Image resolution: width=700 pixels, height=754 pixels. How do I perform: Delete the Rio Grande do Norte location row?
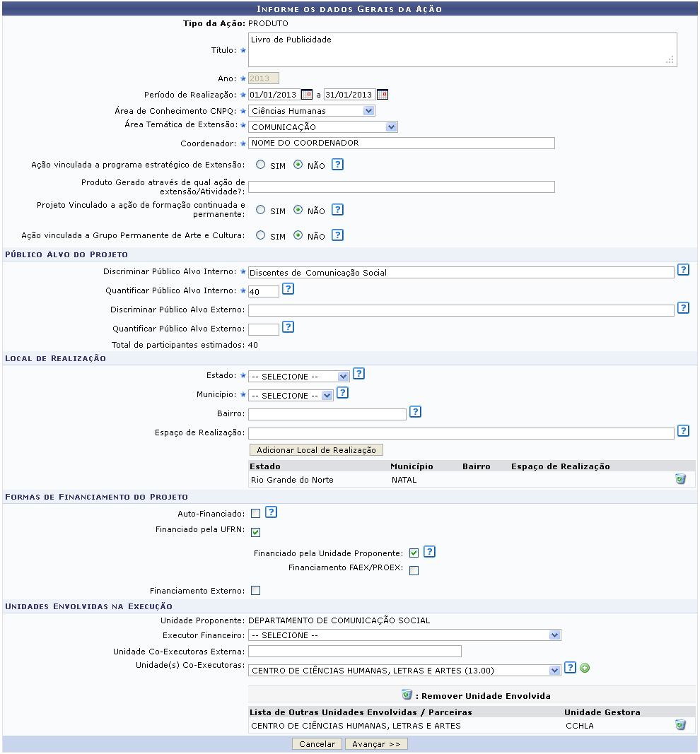point(680,479)
